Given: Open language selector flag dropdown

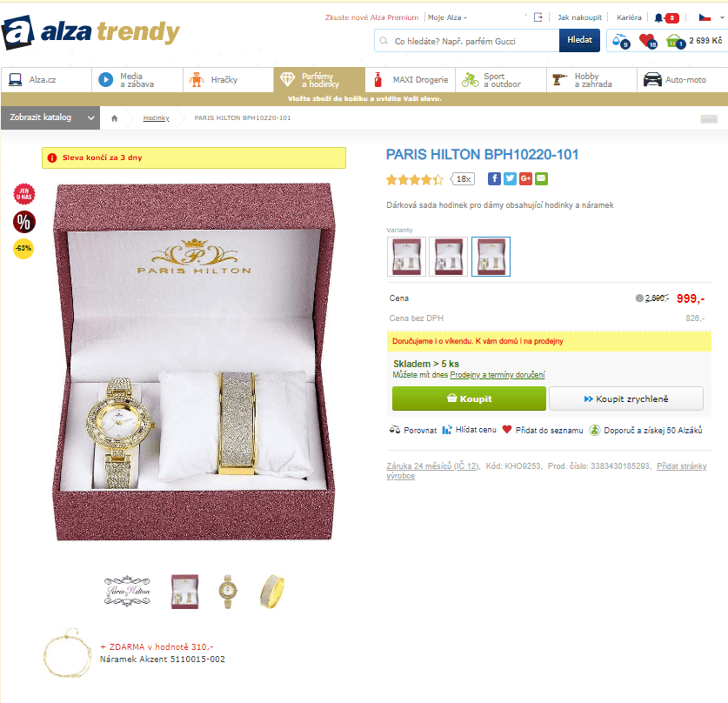Looking at the screenshot, I should 711,17.
